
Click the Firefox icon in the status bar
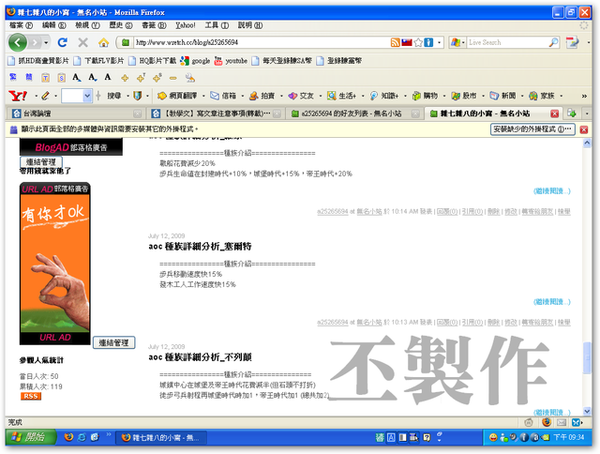click(546, 422)
